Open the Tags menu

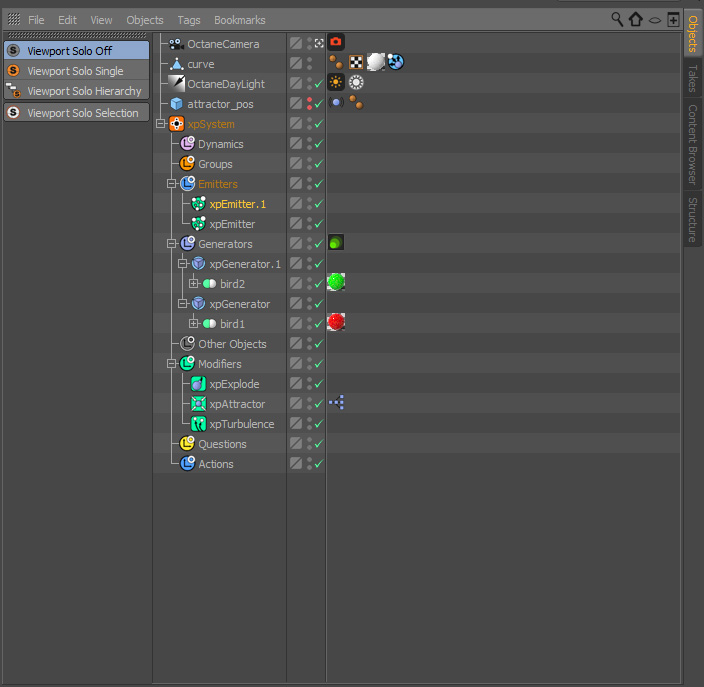[x=189, y=20]
